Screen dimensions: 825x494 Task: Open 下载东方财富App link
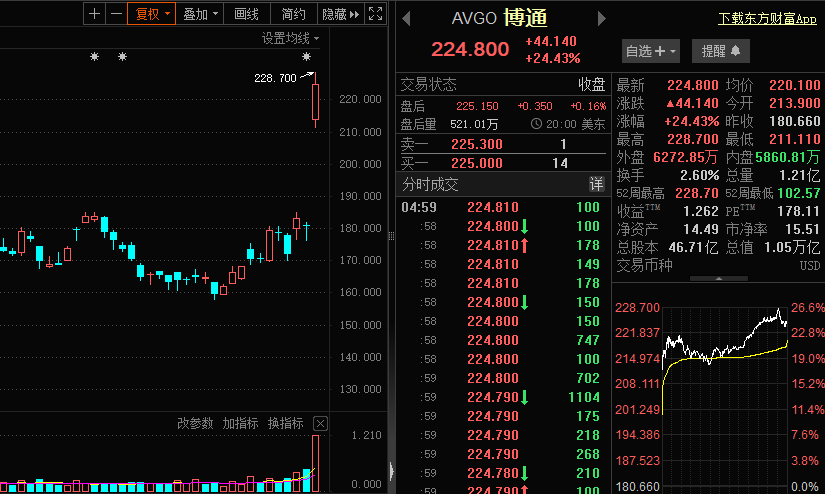(x=767, y=19)
